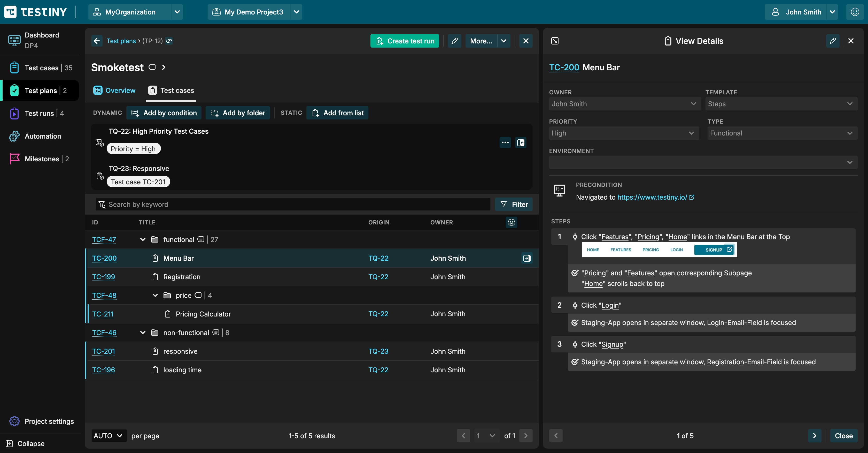Click the copy link icon next to TP-12
The height and width of the screenshot is (453, 868).
coord(169,41)
